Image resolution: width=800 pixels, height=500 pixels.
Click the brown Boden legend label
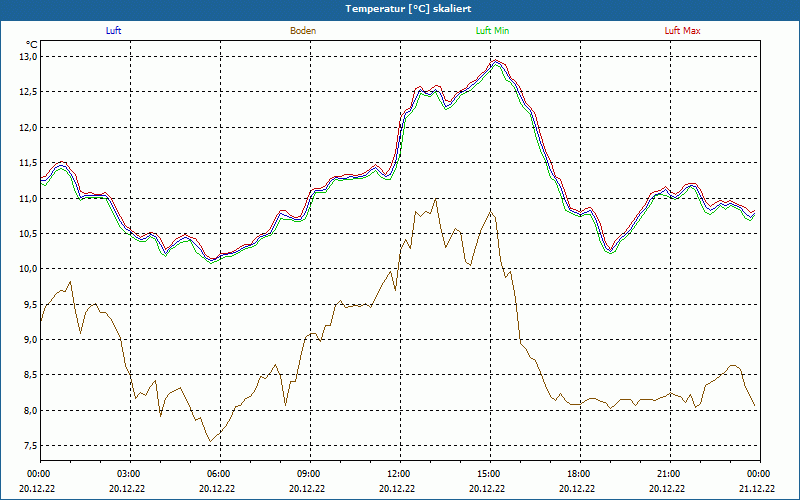click(303, 31)
